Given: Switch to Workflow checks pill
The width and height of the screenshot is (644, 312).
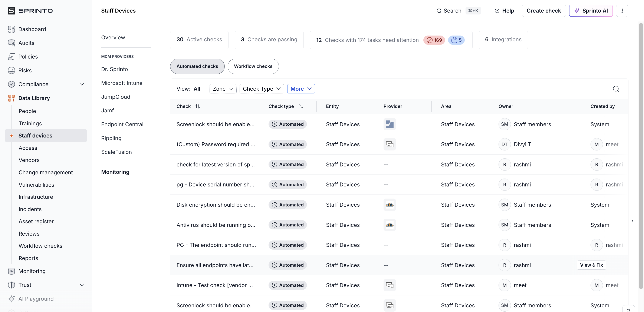Looking at the screenshot, I should pyautogui.click(x=253, y=66).
